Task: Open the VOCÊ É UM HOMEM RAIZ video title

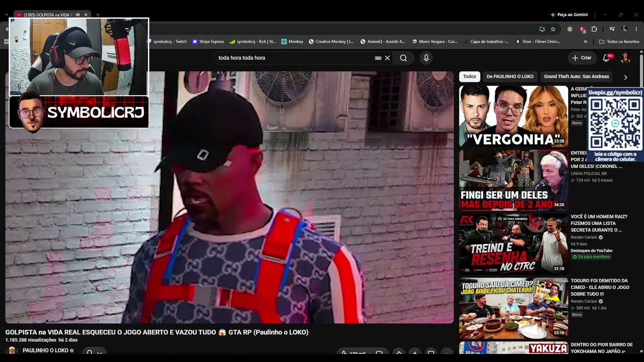Action: pos(599,223)
